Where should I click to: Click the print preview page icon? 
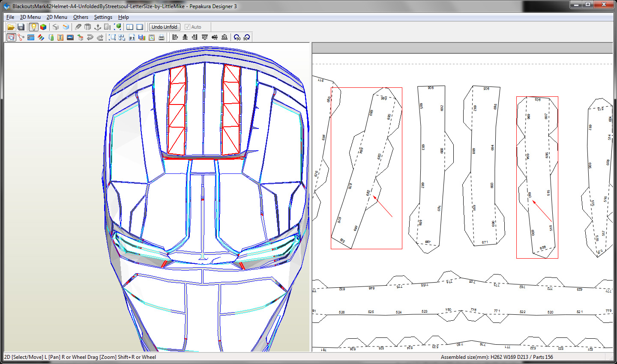[x=152, y=37]
